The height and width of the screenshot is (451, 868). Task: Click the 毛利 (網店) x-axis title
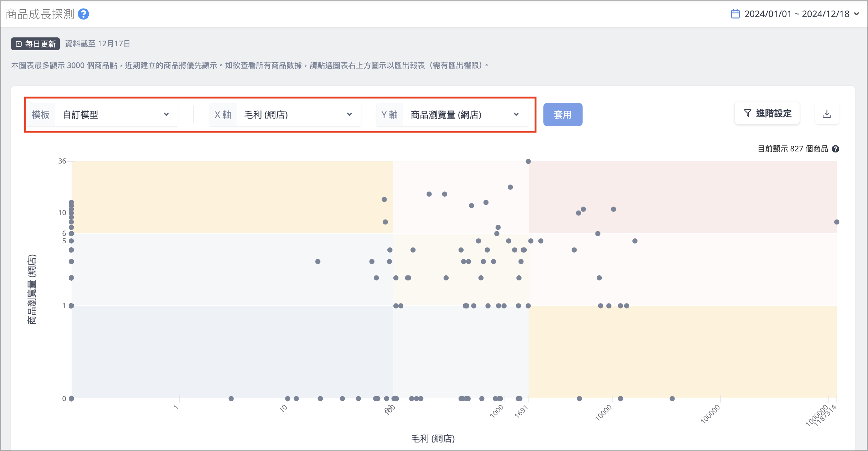tap(433, 439)
